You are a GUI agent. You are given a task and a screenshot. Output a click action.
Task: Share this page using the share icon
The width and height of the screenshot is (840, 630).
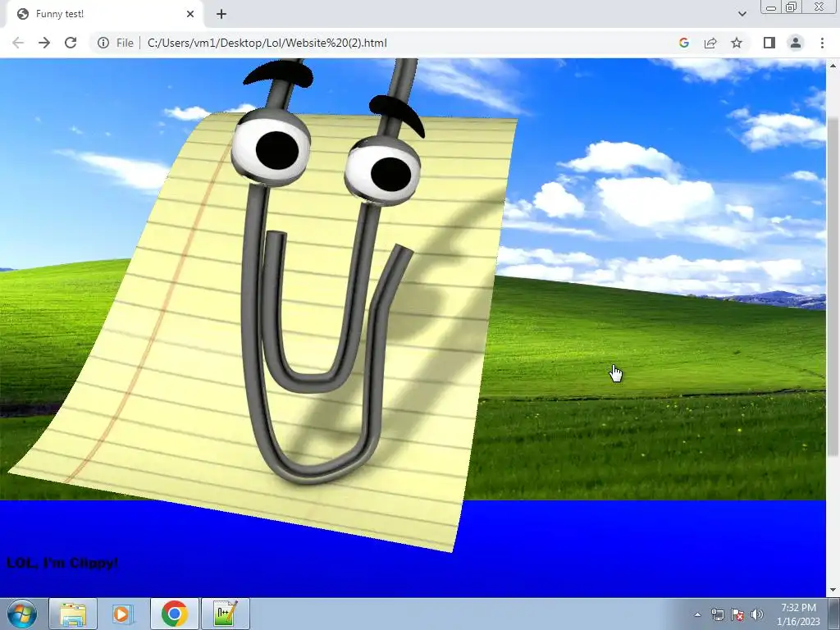710,43
